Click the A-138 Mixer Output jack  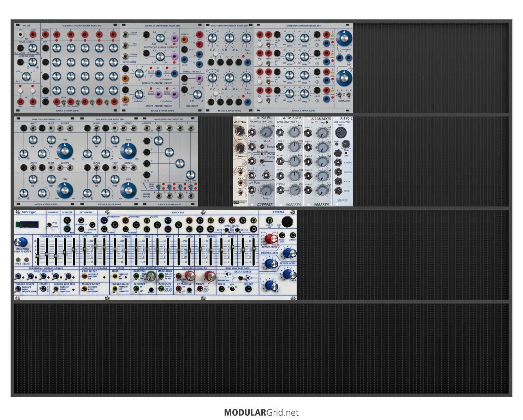308,191
